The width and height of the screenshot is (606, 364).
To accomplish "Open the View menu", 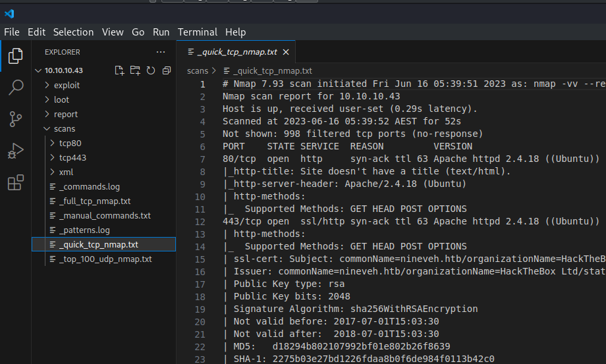I will tap(113, 32).
